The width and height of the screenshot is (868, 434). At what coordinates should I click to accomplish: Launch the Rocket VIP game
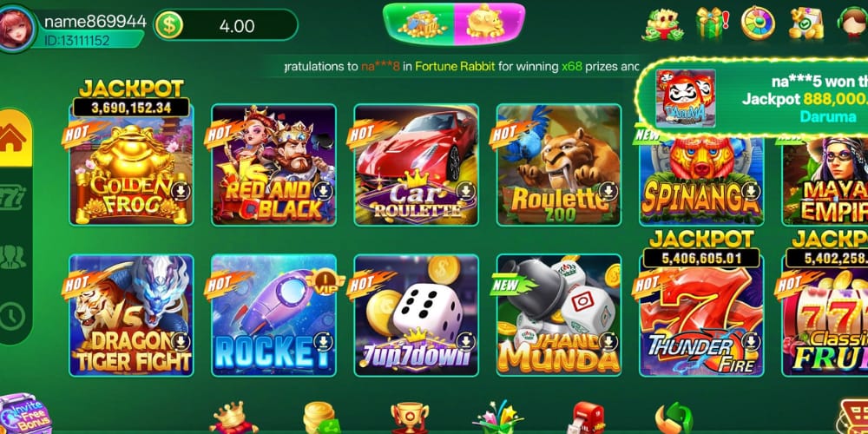tap(273, 315)
